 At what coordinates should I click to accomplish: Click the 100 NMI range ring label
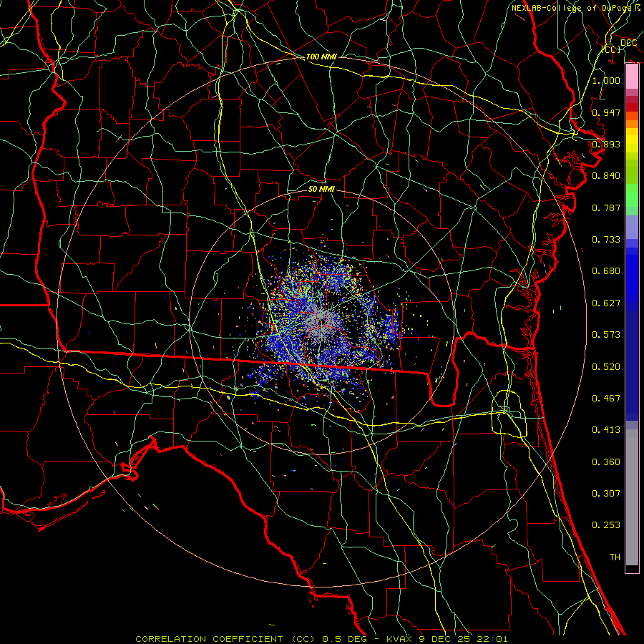(x=321, y=57)
